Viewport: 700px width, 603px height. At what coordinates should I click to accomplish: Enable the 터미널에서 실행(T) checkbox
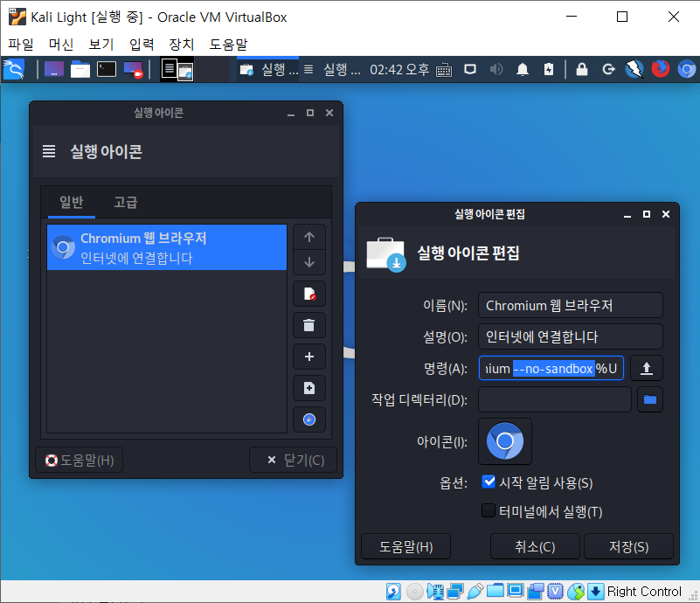489,510
